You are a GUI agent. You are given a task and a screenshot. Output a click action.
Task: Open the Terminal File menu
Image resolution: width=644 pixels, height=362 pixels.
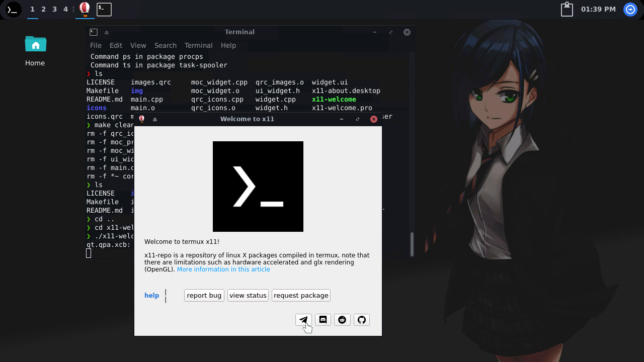tap(96, 45)
